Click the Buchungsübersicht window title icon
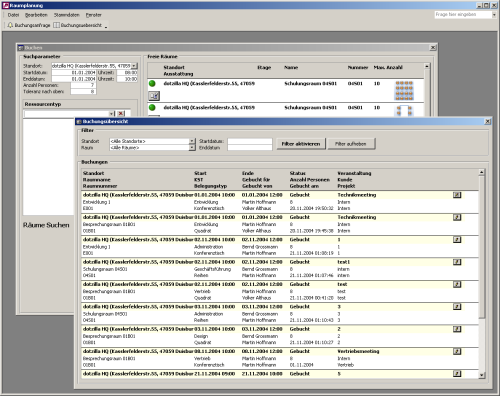The image size is (500, 396). click(x=79, y=122)
